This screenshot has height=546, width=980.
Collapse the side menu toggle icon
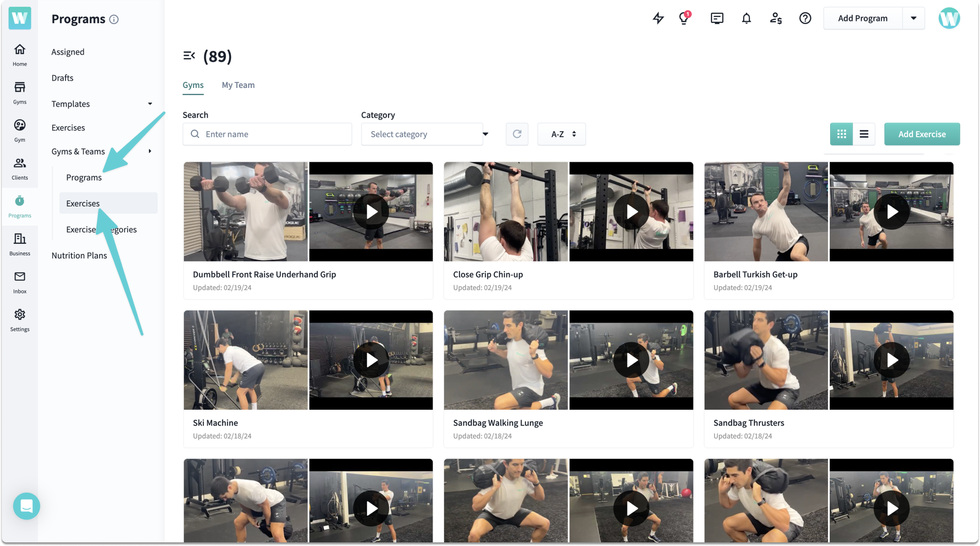point(189,56)
